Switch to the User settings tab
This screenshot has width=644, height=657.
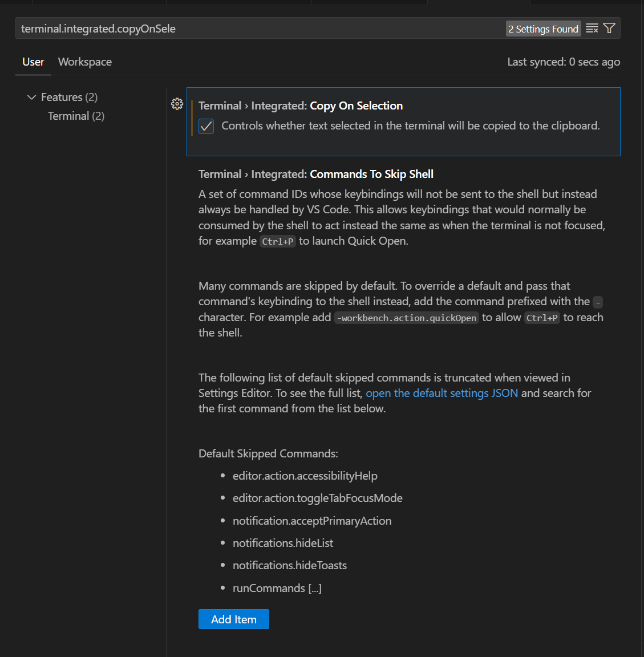(x=33, y=62)
